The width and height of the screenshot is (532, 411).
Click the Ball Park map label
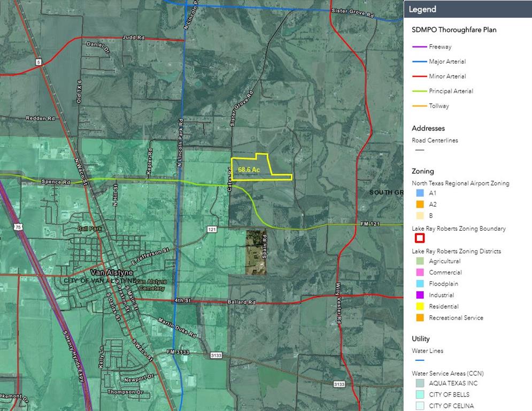coord(89,229)
